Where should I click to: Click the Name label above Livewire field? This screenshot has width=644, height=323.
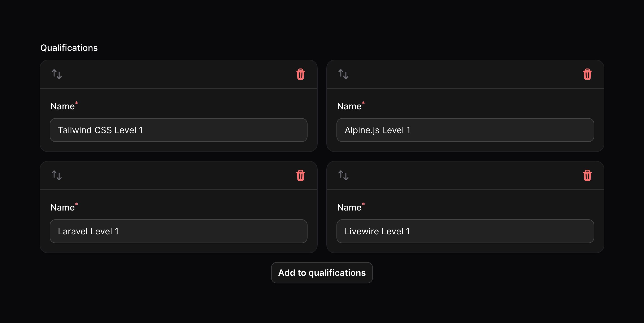point(349,208)
